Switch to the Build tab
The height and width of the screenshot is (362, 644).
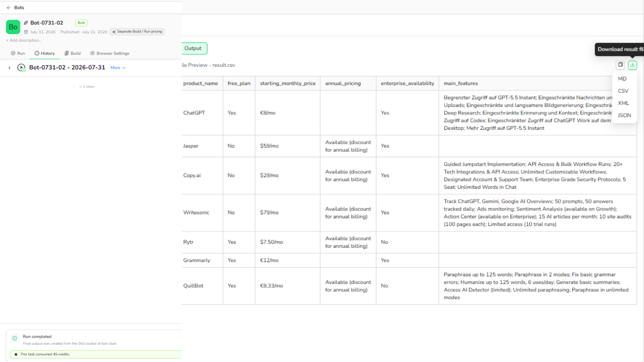tap(72, 53)
